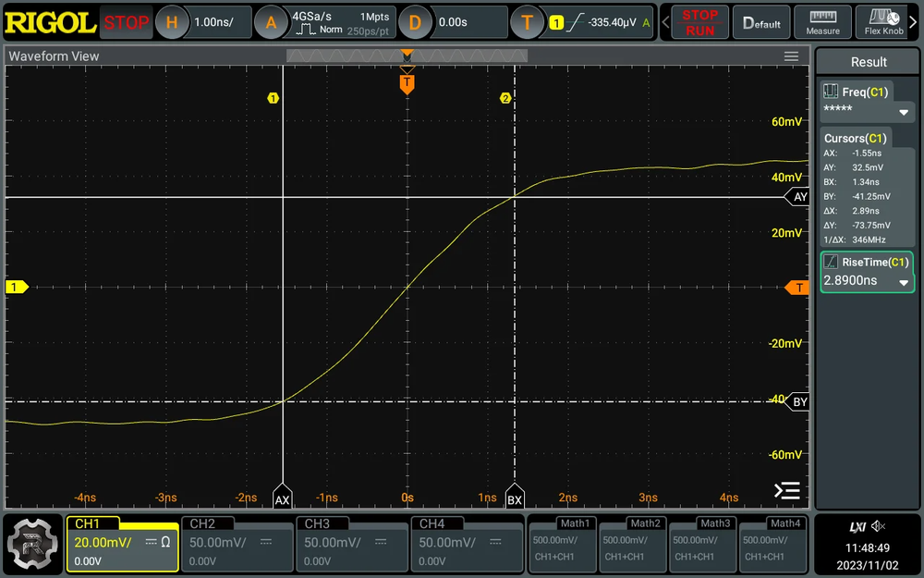Unmute the speaker icon near the clock
Screen dimensions: 924x578
[x=878, y=528]
